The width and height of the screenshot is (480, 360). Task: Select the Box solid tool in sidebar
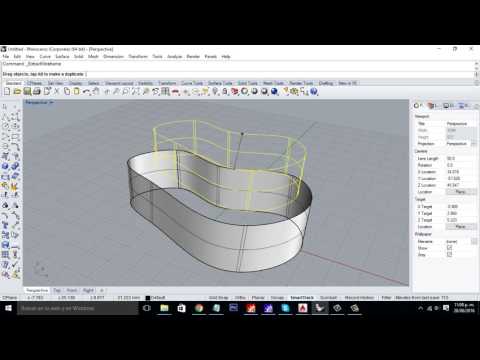(x=5, y=166)
